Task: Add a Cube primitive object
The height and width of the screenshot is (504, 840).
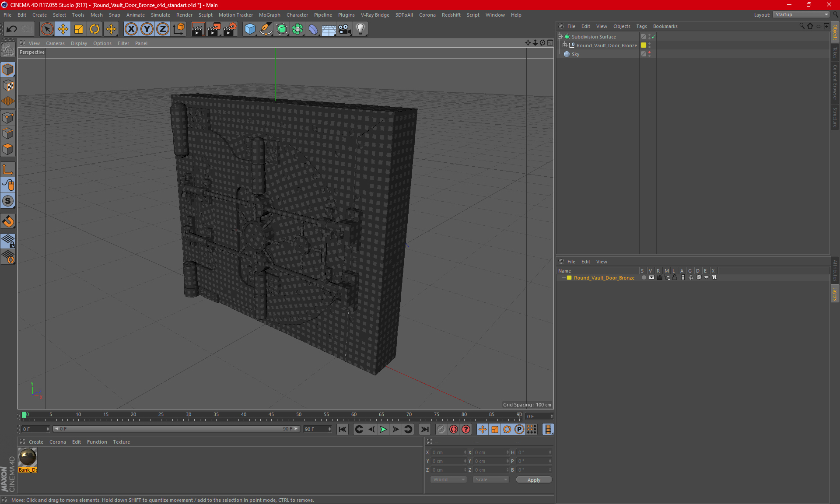Action: coord(250,29)
